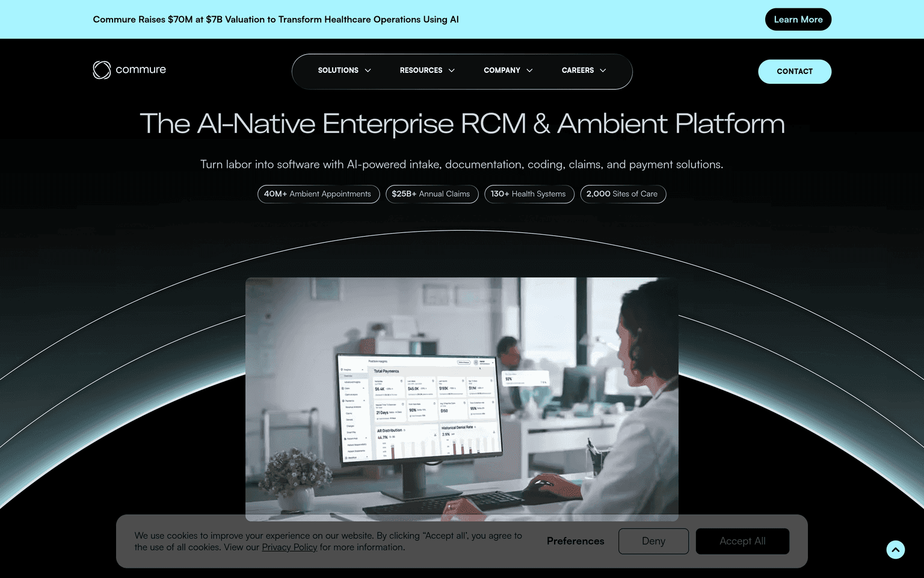Open cookie Preferences
This screenshot has width=924, height=578.
pos(575,541)
